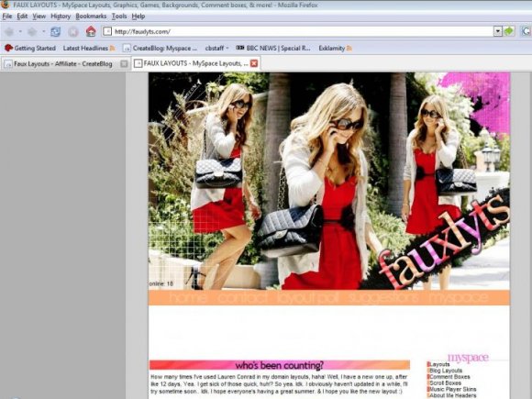The height and width of the screenshot is (399, 532).
Task: Click the green Go arrow beside address bar
Action: [x=509, y=31]
